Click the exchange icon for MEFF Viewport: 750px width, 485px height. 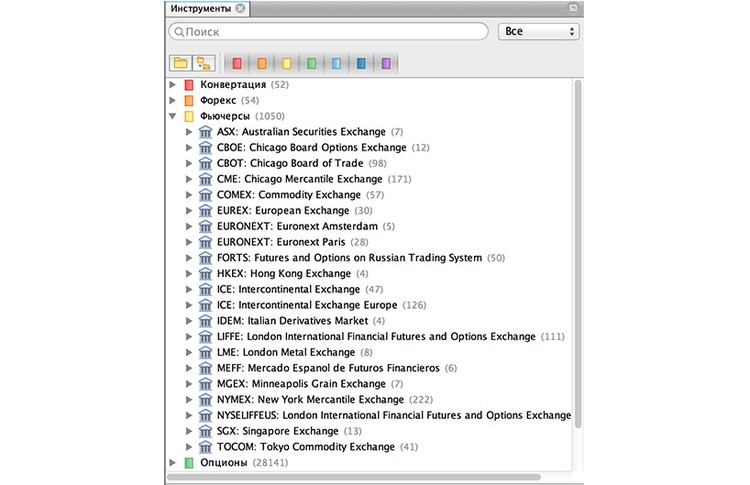point(205,368)
